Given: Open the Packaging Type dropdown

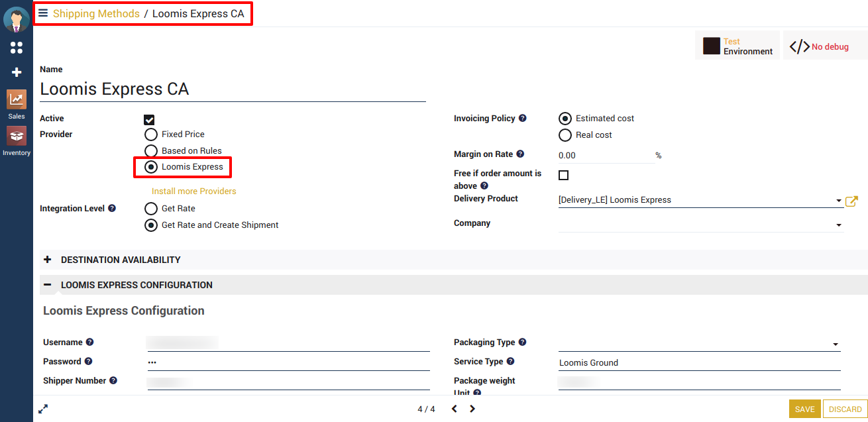Looking at the screenshot, I should pyautogui.click(x=836, y=344).
